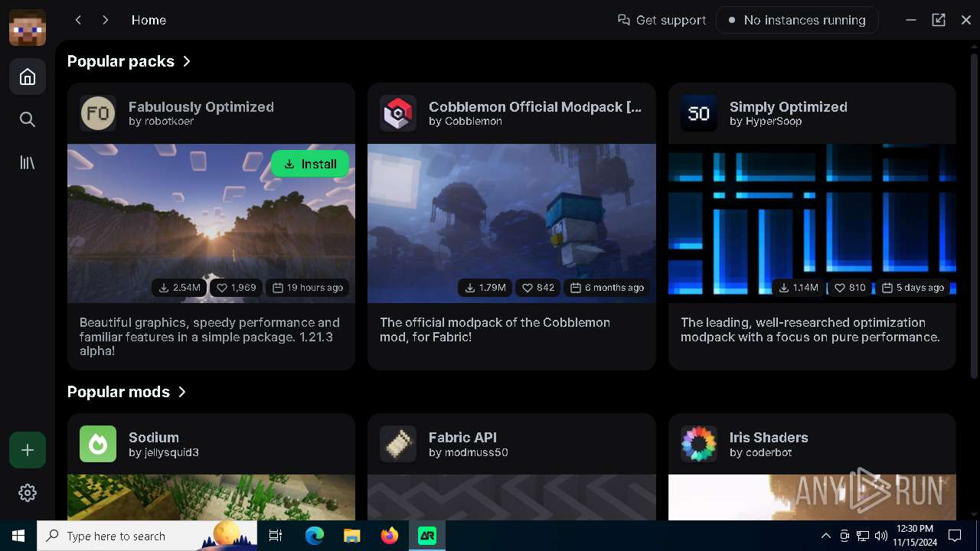Expand Popular mods section
Image resolution: width=980 pixels, height=551 pixels.
point(127,392)
